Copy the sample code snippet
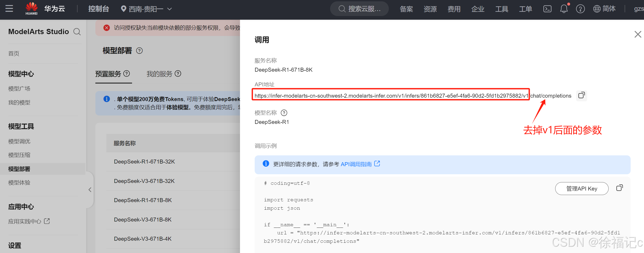The image size is (644, 253). coord(619,188)
